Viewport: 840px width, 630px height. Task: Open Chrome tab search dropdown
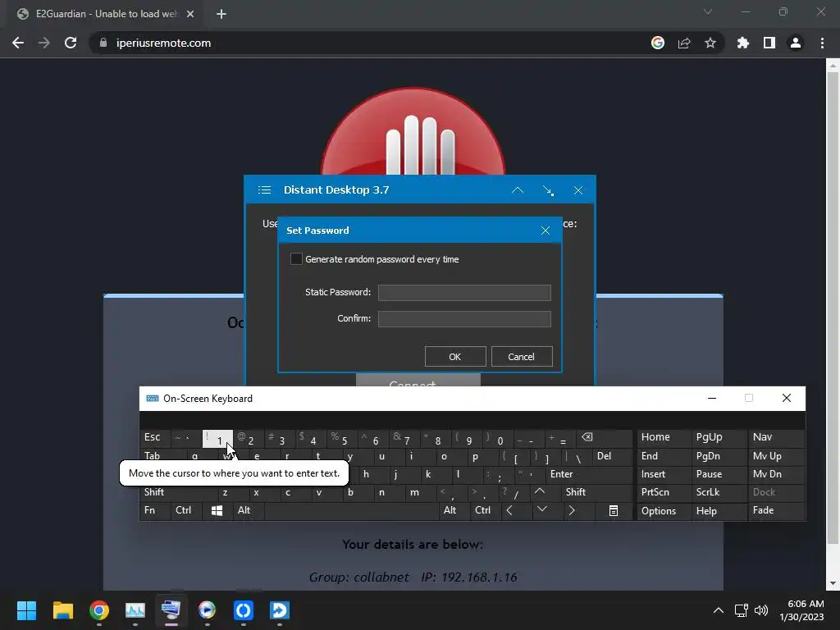click(708, 11)
